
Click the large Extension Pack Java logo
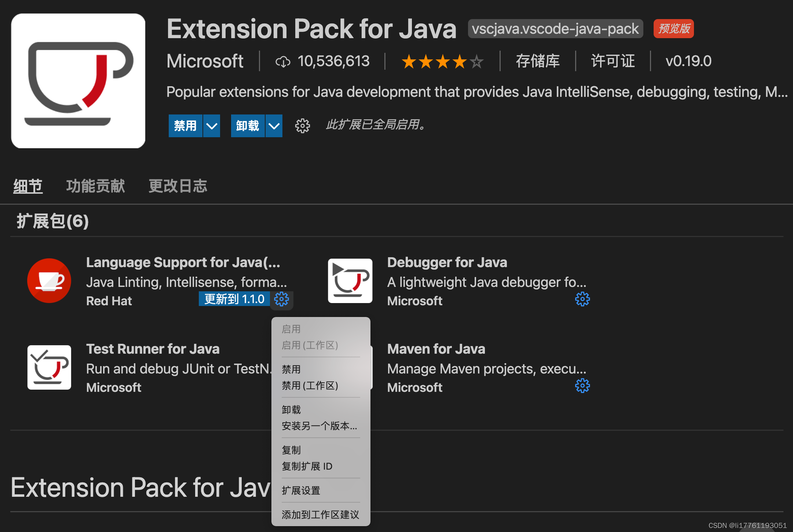pyautogui.click(x=78, y=81)
